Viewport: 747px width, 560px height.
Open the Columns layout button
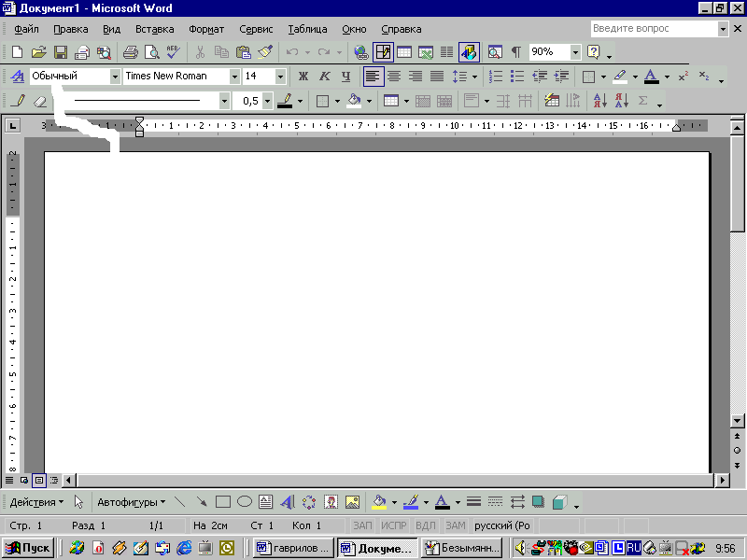(447, 51)
